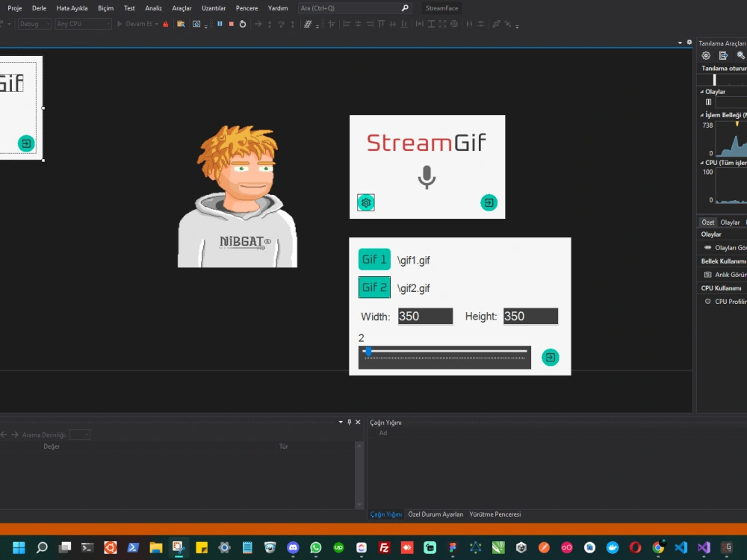Click the teal exit icon in the designer form

coord(26,143)
